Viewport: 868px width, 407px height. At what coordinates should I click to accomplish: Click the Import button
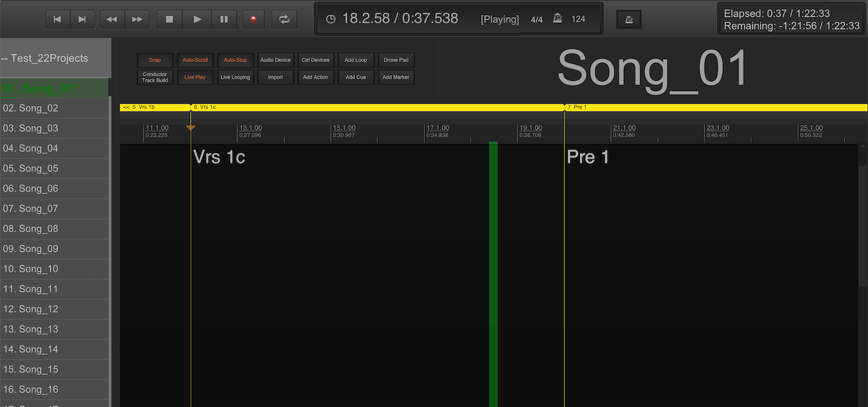coord(275,77)
